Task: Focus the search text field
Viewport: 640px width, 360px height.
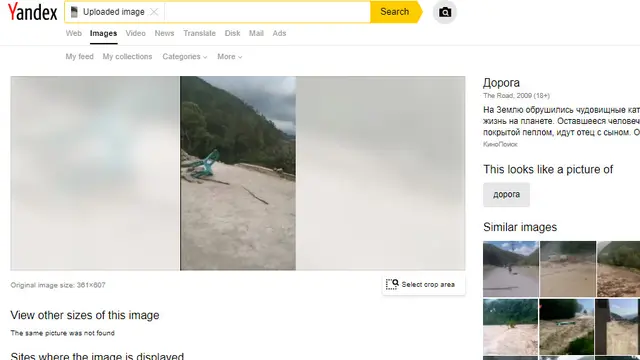Action: 267,12
